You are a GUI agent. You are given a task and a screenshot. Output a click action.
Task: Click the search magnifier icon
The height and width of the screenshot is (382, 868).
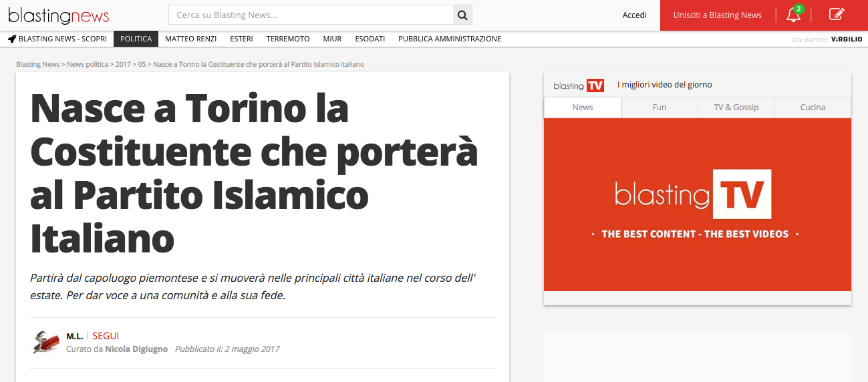pyautogui.click(x=462, y=15)
